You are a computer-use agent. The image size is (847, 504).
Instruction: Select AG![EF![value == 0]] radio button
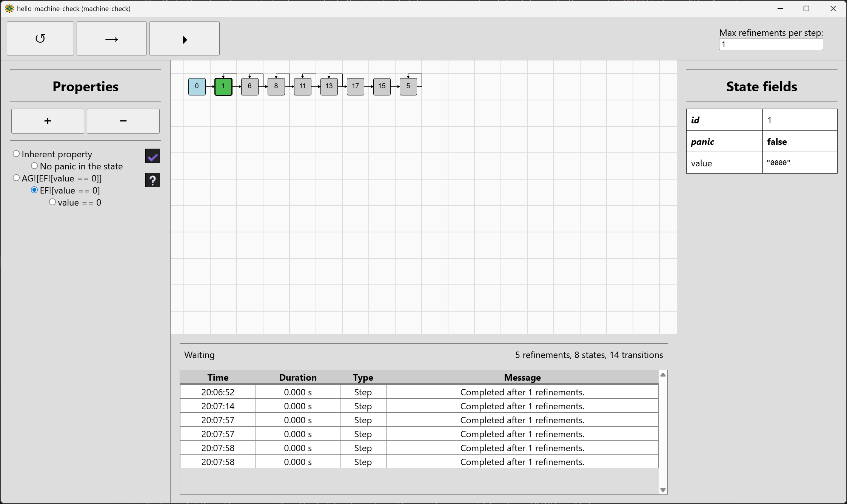click(x=16, y=178)
